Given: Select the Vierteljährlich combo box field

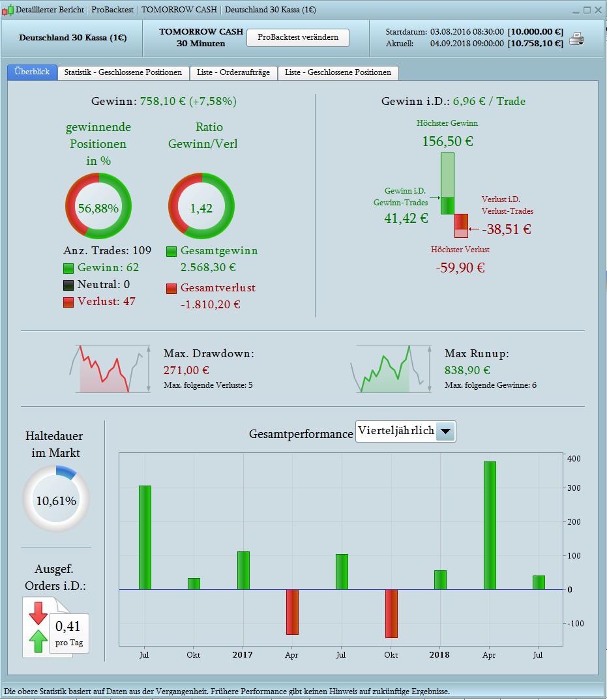Looking at the screenshot, I should [x=406, y=431].
